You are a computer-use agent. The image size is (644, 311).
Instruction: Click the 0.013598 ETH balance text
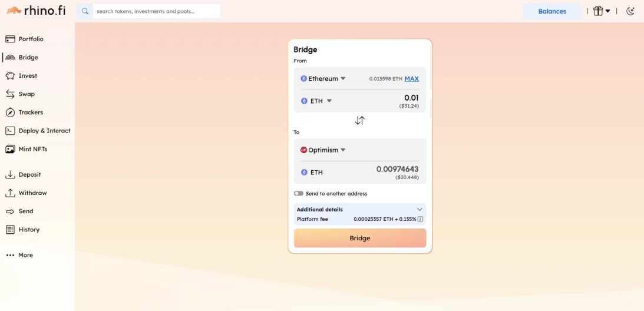pos(386,78)
